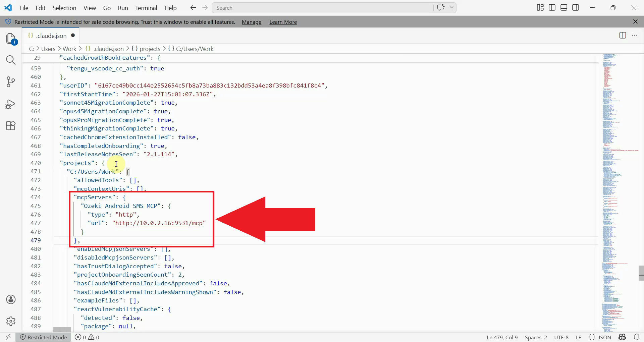Open the Run menu

(123, 8)
